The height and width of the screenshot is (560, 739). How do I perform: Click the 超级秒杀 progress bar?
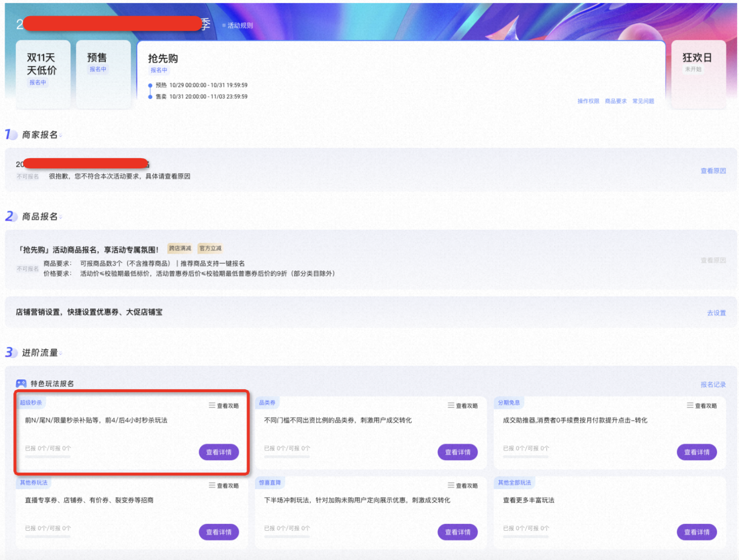[x=47, y=457]
